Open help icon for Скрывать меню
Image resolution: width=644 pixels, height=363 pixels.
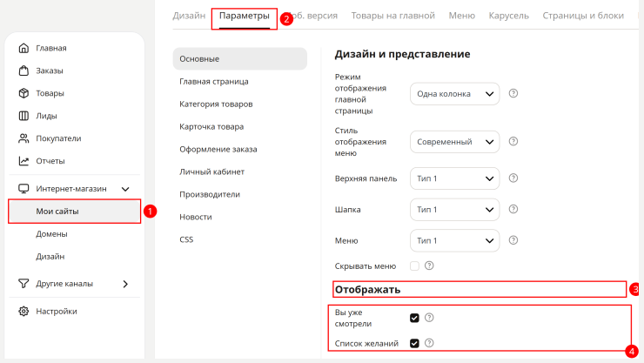[x=429, y=266]
